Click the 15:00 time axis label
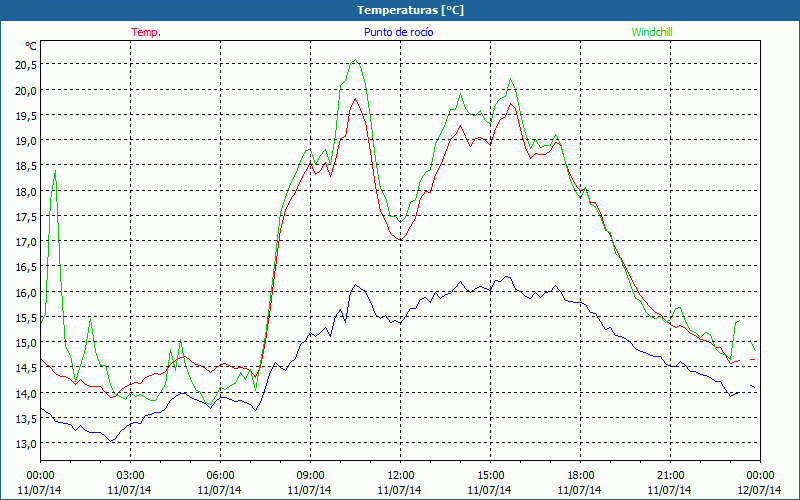Viewport: 800px width, 500px height. pos(490,475)
